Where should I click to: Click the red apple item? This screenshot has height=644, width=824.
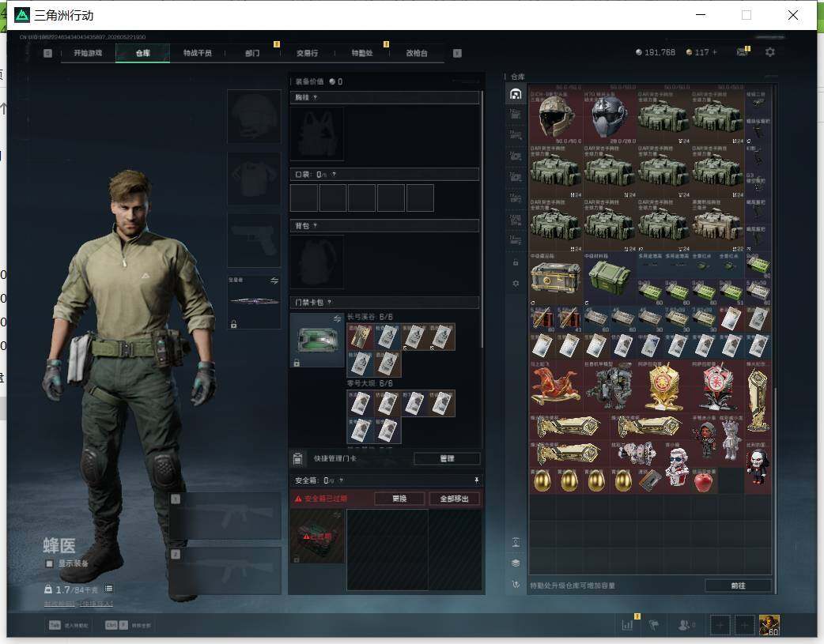[x=704, y=480]
